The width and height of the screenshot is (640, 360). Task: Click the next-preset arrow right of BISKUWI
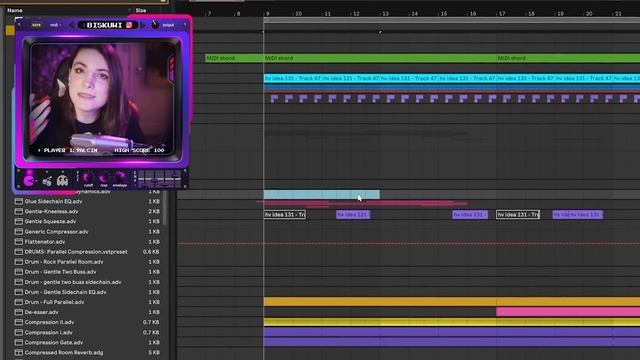pos(143,25)
